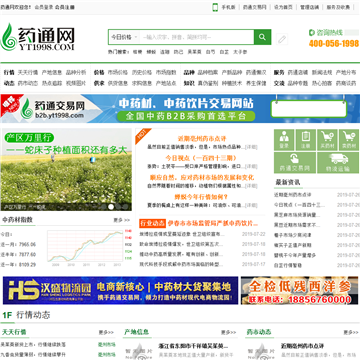The image size is (360, 360).
Task: Click the 400-056-1998 hotline number
Action: pos(334,44)
